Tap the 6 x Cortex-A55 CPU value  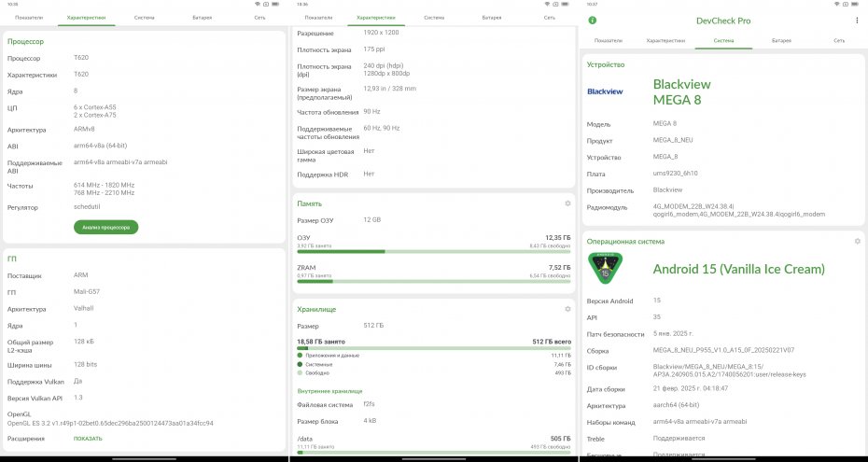94,107
